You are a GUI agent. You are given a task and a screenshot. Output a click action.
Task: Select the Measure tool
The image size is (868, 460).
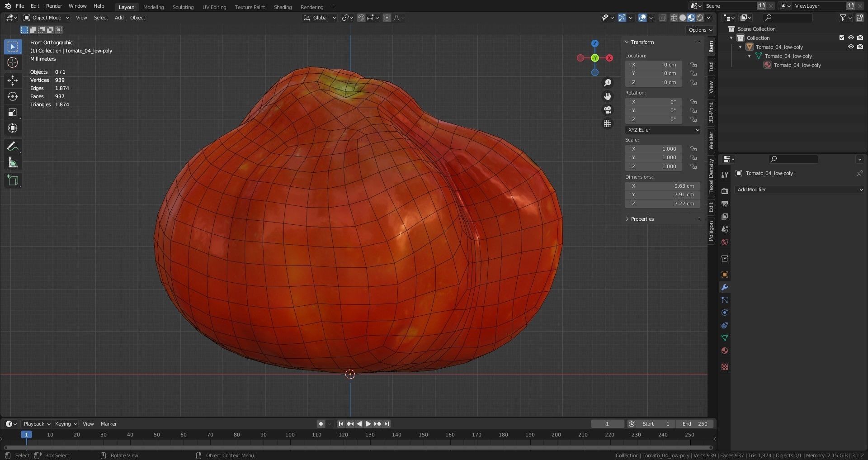(x=13, y=162)
